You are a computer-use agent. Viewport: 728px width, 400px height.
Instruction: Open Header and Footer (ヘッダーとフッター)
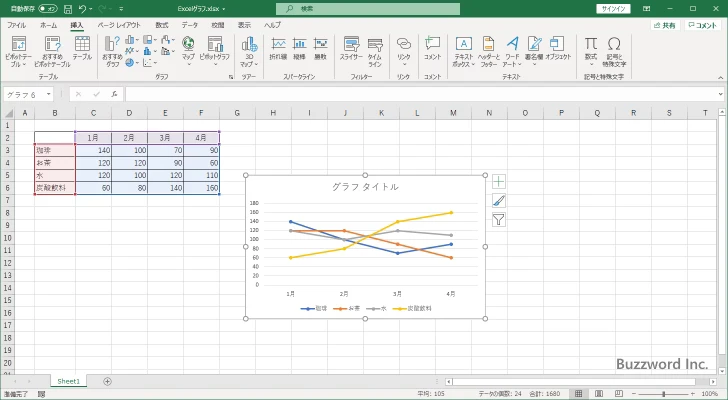(x=488, y=51)
